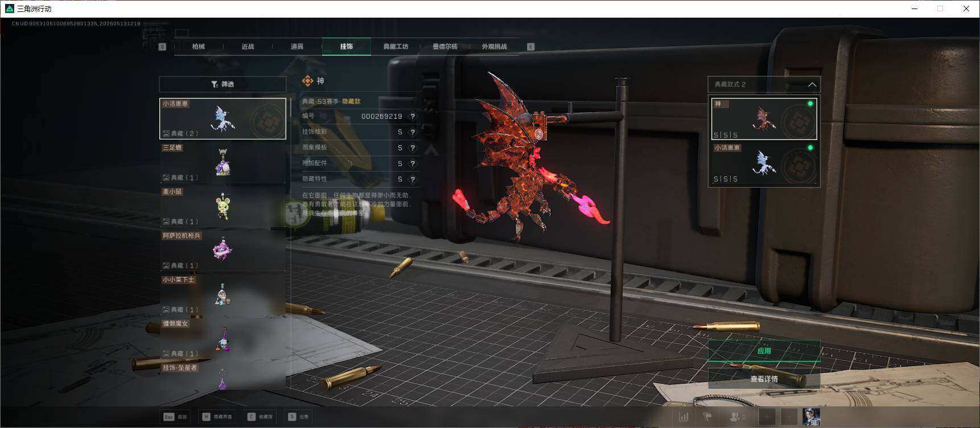Click the help icon beside 图案模板

coord(413,148)
